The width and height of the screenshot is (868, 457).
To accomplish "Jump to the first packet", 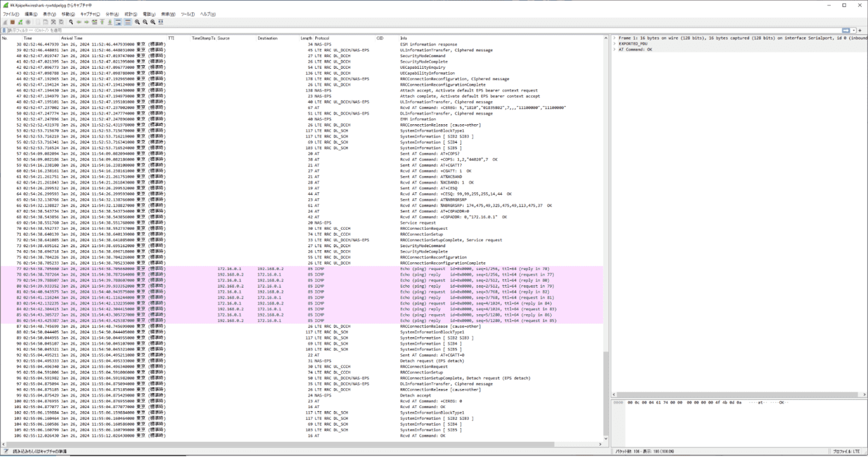I will point(102,22).
